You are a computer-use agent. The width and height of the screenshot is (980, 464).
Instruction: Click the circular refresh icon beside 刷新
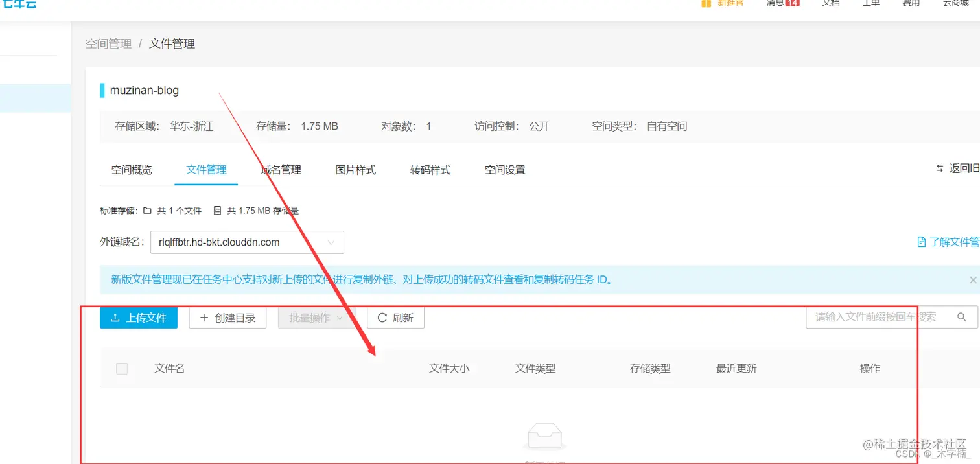(382, 318)
